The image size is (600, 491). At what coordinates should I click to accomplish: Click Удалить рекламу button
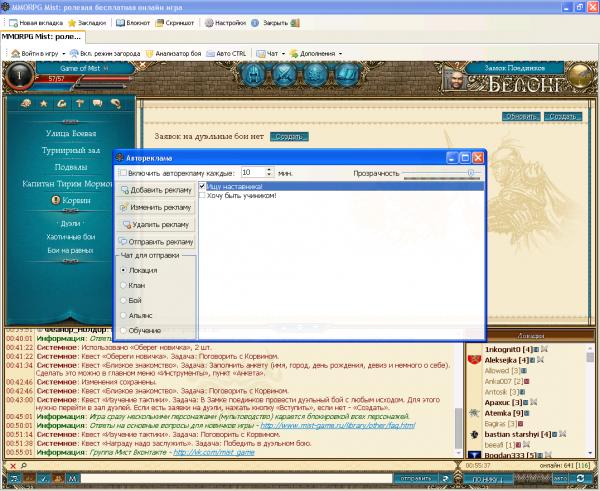(x=156, y=225)
